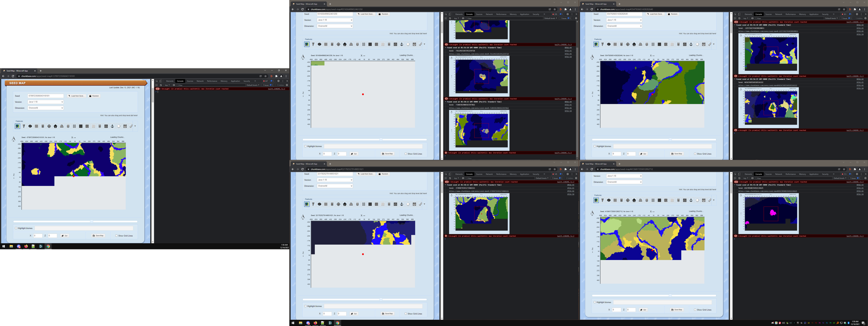Enable Highlight biomes in seed 3217 window
The image size is (868, 326).
point(306,306)
